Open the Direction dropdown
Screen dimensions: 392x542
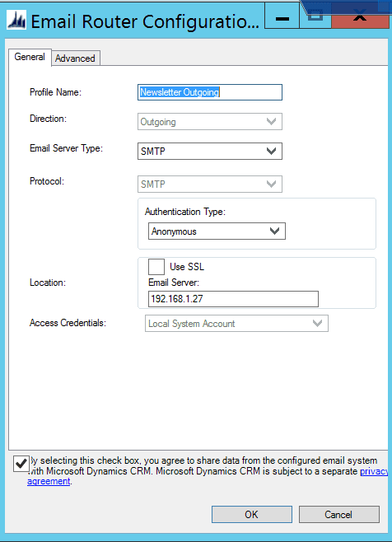(x=210, y=122)
